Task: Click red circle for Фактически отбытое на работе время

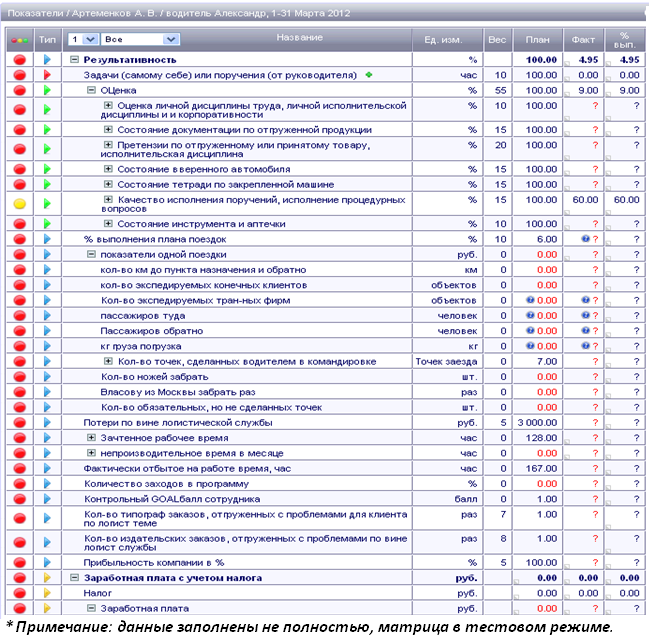Action: (x=20, y=468)
